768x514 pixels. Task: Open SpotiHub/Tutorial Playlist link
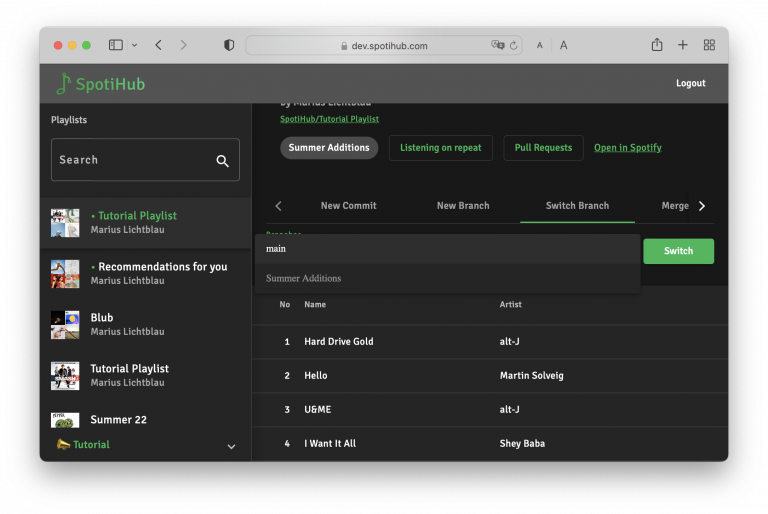pyautogui.click(x=329, y=119)
